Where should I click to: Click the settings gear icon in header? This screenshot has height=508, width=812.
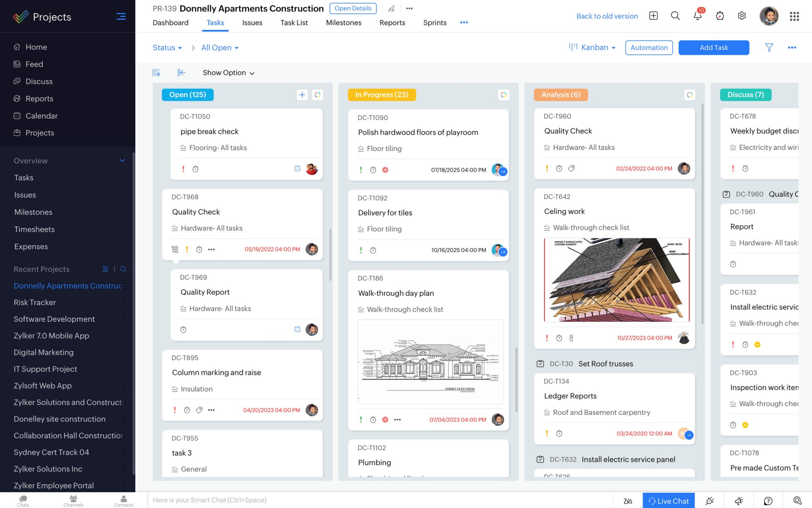[742, 16]
